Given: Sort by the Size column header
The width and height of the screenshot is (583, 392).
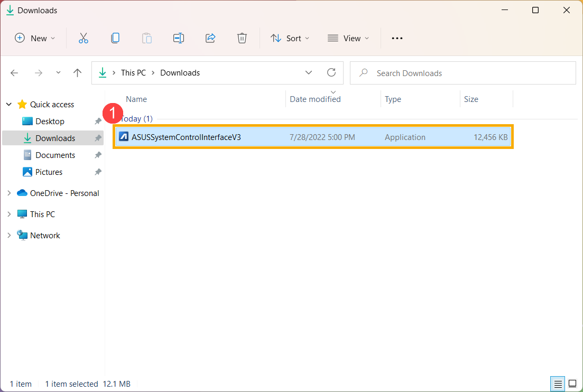Looking at the screenshot, I should tap(471, 99).
